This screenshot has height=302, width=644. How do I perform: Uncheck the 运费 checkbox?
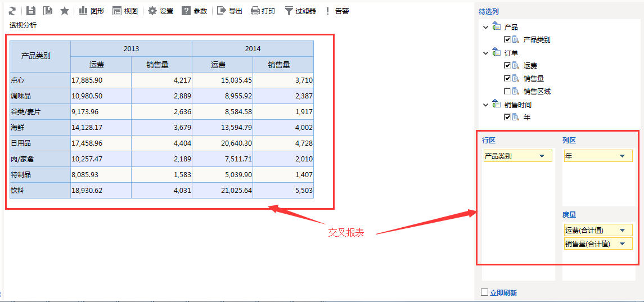click(x=507, y=65)
